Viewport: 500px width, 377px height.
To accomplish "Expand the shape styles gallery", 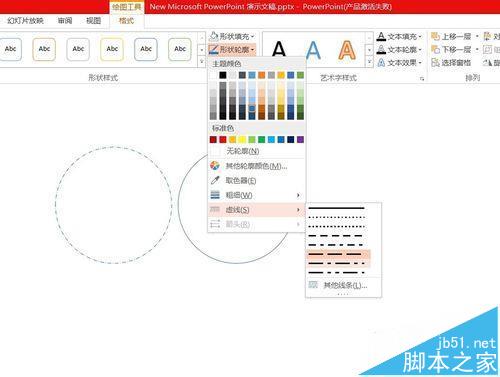I will 202,62.
